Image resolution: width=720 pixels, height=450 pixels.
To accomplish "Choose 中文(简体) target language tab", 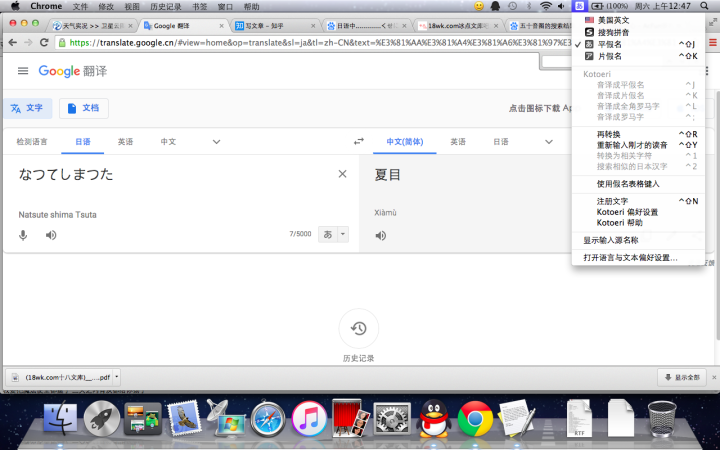I will click(x=405, y=141).
